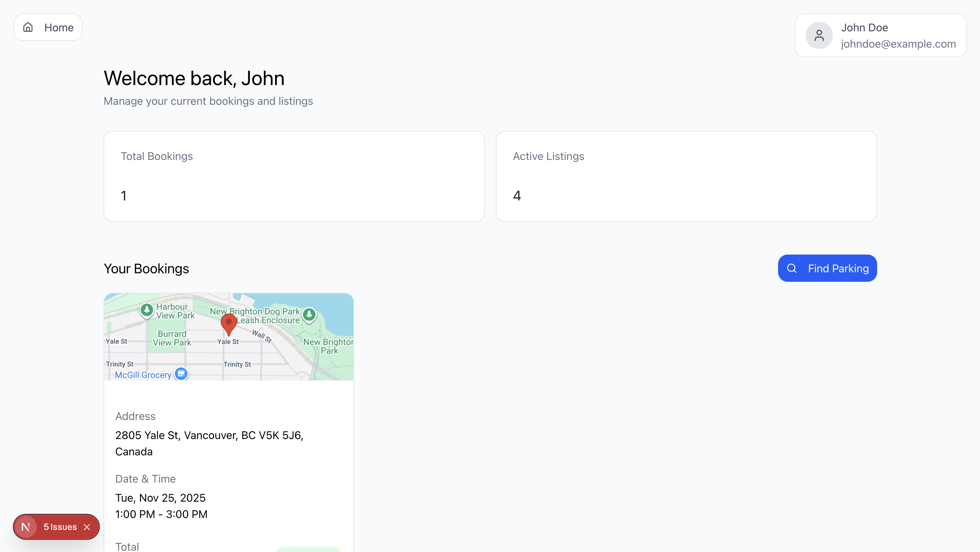The height and width of the screenshot is (552, 980).
Task: Dismiss the 5 Issues badge with X
Action: pos(87,527)
